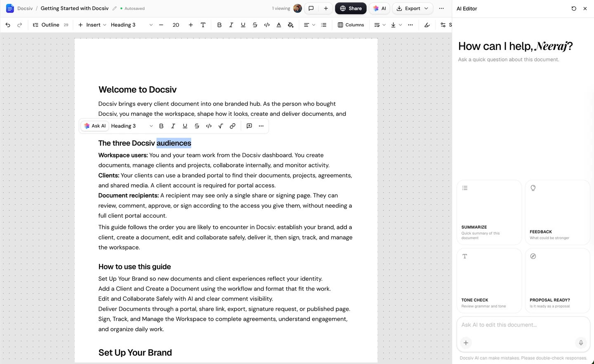Click the Ask AI to edit document input

point(523,325)
